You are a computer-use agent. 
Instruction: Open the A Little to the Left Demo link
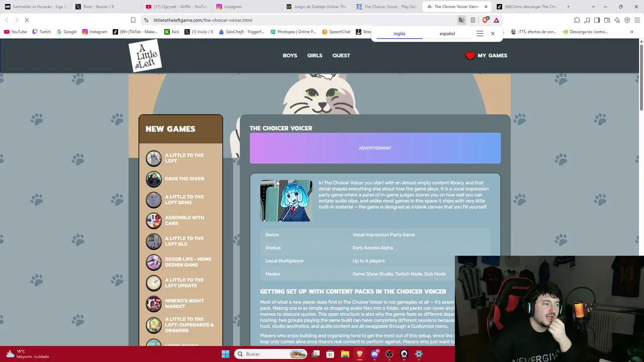(x=184, y=200)
